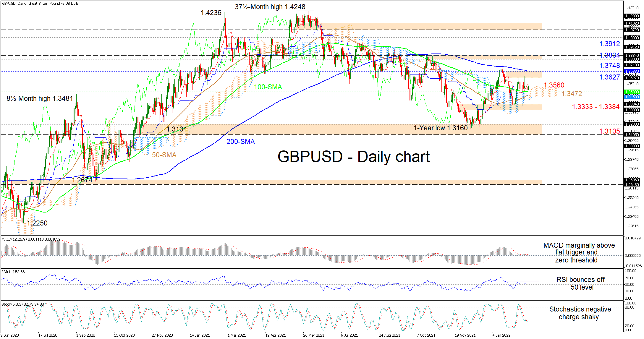The height and width of the screenshot is (339, 644).
Task: Click the 1.3333 - 1.3384 support range label
Action: (x=596, y=107)
